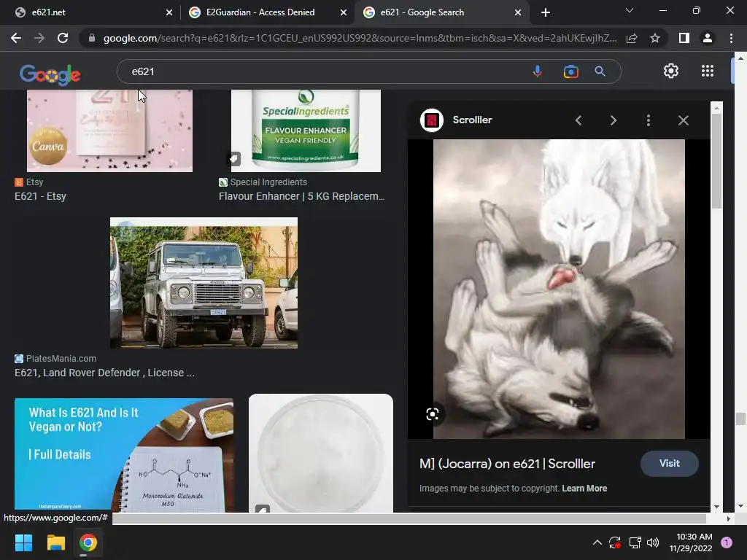Open Chrome's three-dot menu
The width and height of the screenshot is (747, 560).
click(731, 38)
